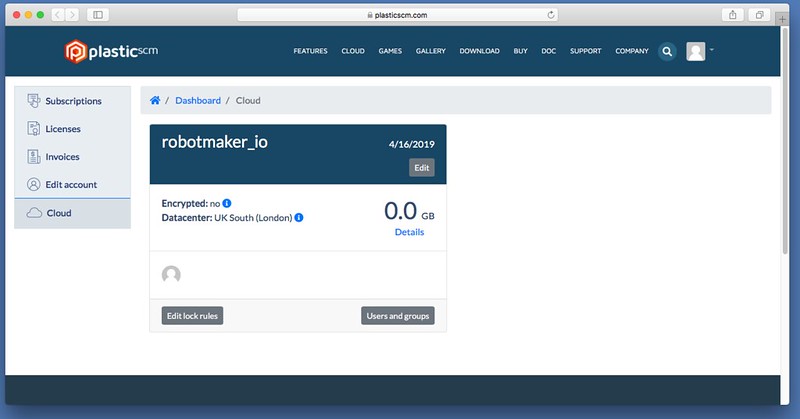Click the user avatar in organization card

pyautogui.click(x=171, y=275)
